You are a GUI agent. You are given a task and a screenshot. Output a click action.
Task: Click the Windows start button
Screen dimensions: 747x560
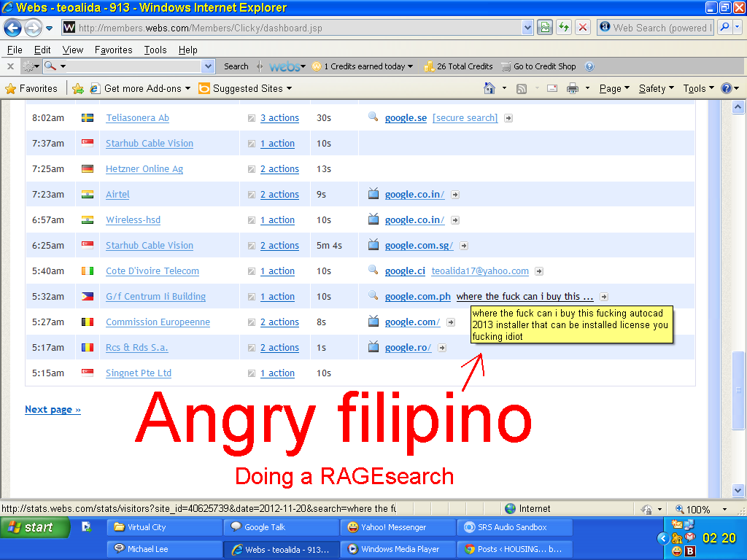pyautogui.click(x=35, y=527)
